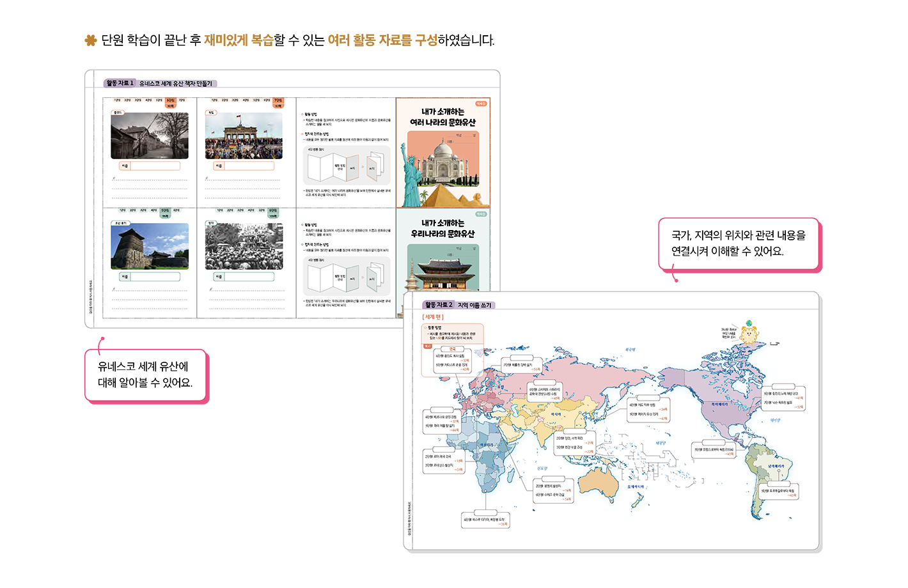Viewport: 908px width, 588px height.
Task: Click the 이름 field under the 독일 photo
Action: [x=244, y=166]
